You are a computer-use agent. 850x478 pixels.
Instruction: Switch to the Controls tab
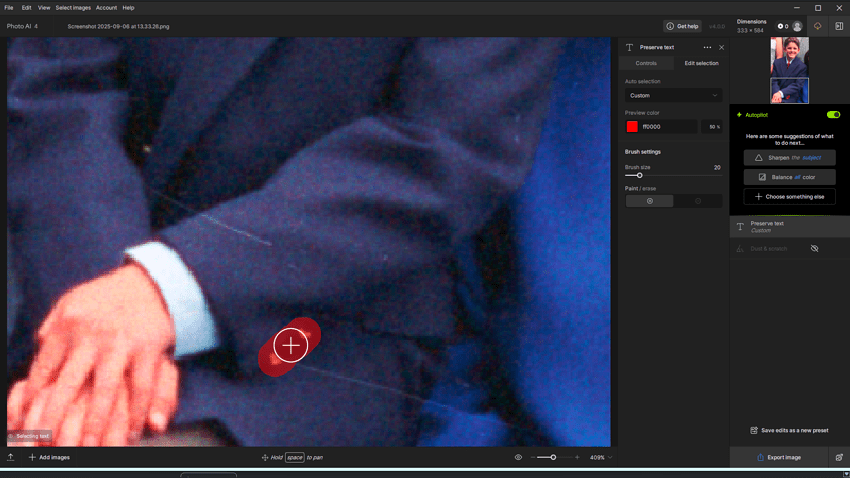pyautogui.click(x=646, y=63)
